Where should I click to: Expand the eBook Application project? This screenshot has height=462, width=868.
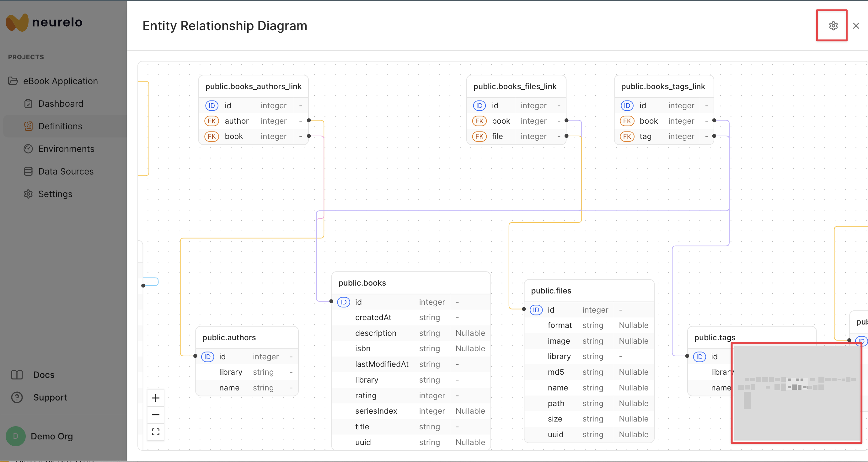click(x=60, y=81)
